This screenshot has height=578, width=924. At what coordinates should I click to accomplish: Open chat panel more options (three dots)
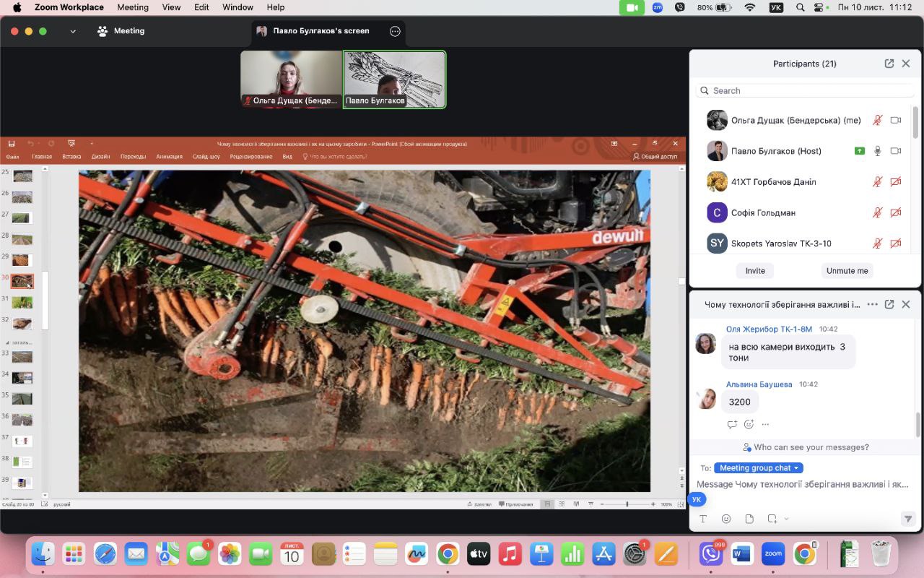[x=872, y=304]
